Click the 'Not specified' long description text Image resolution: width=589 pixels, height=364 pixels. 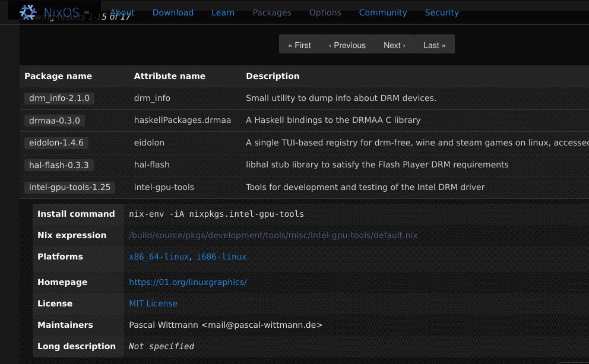tap(161, 346)
